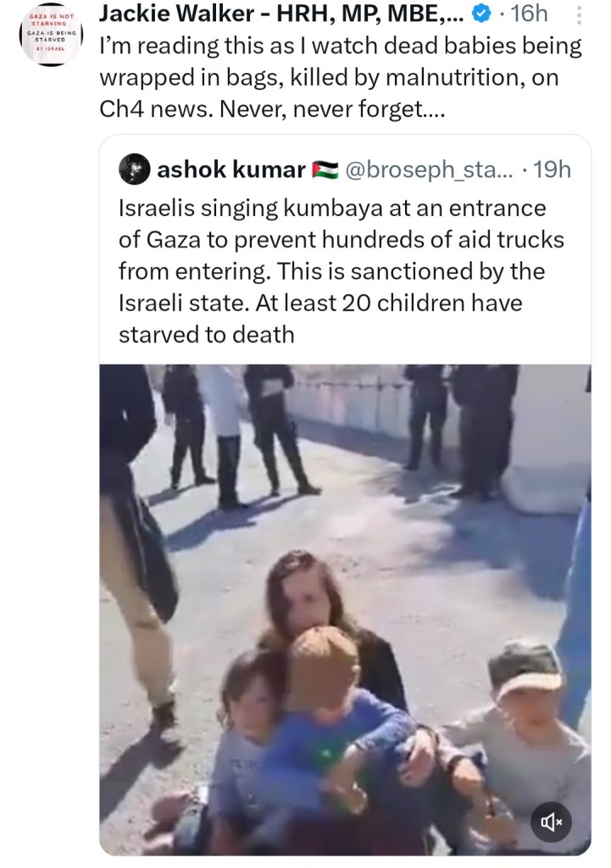Click the ashok kumar display name
The image size is (611, 868).
click(x=231, y=170)
